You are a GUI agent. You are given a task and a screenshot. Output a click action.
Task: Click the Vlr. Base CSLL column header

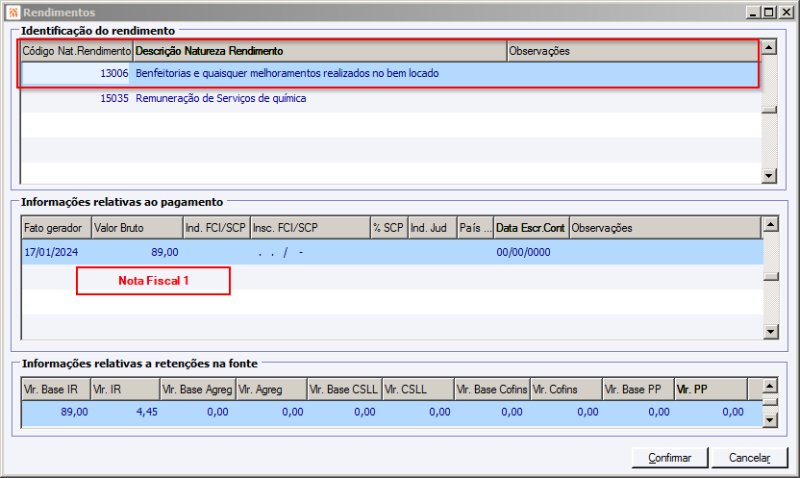[344, 390]
